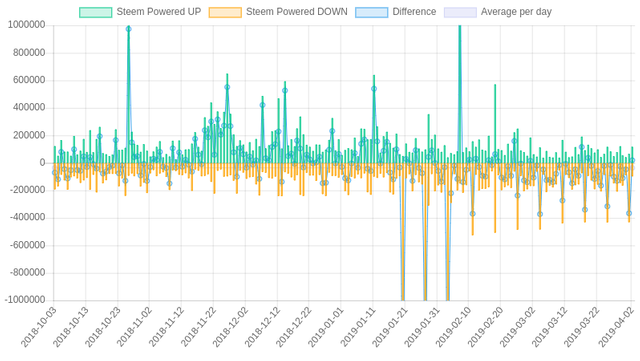
Task: Click the highest difference point near 2018-10-26
Action: point(129,29)
